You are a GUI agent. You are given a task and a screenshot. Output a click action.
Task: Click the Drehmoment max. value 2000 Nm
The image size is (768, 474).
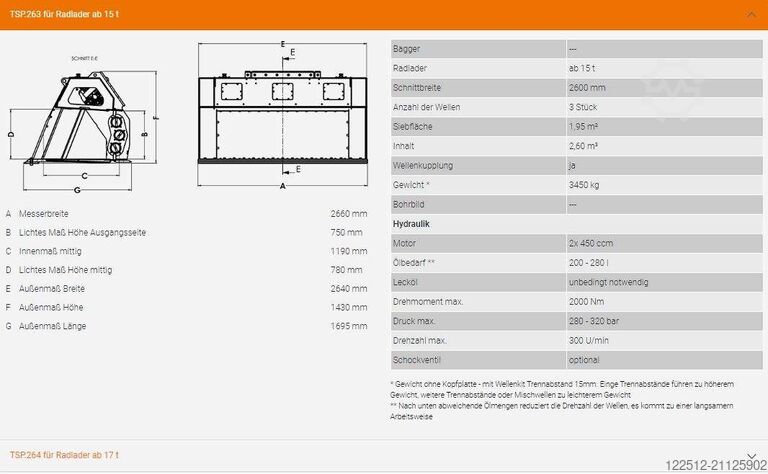(x=586, y=302)
